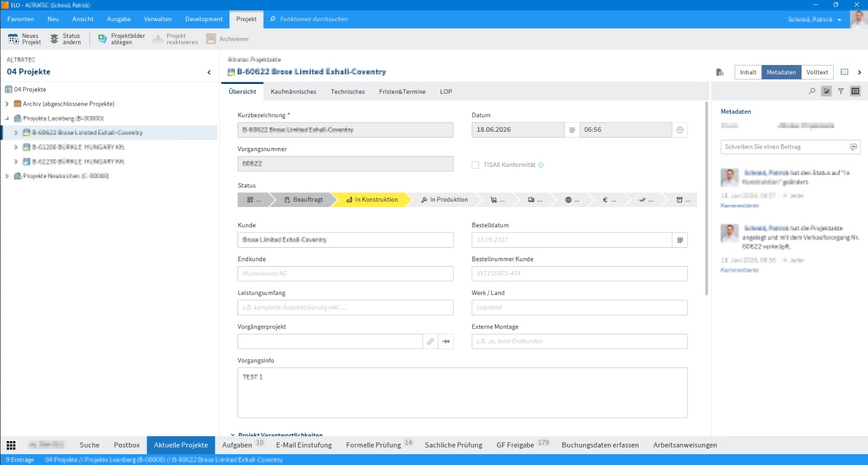Click the list view icon in the feed toolbar

pyautogui.click(x=856, y=92)
